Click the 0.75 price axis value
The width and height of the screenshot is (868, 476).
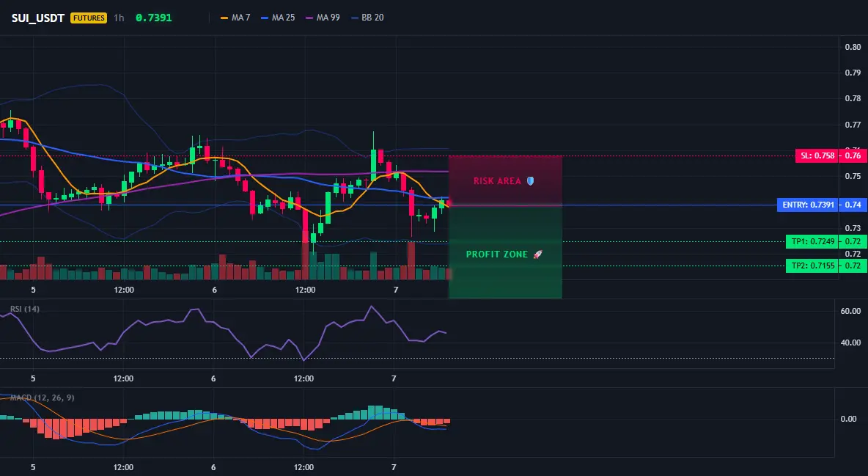853,176
